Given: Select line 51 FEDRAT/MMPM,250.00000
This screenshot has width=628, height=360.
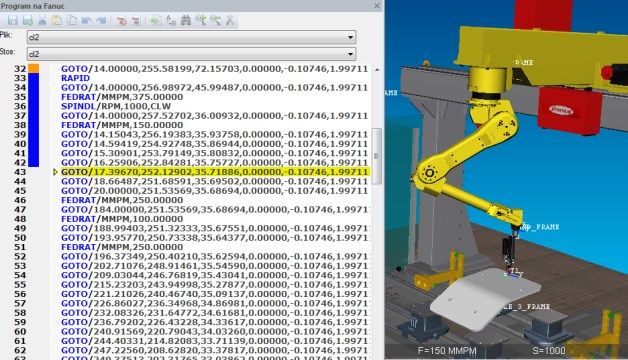Looking at the screenshot, I should (x=122, y=247).
